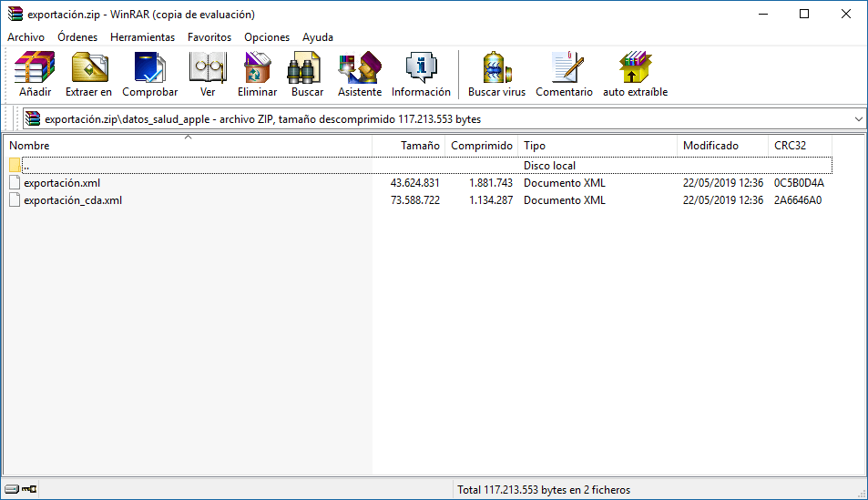Click CRC32 value 2A6646A0
This screenshot has height=500, width=868.
click(798, 199)
